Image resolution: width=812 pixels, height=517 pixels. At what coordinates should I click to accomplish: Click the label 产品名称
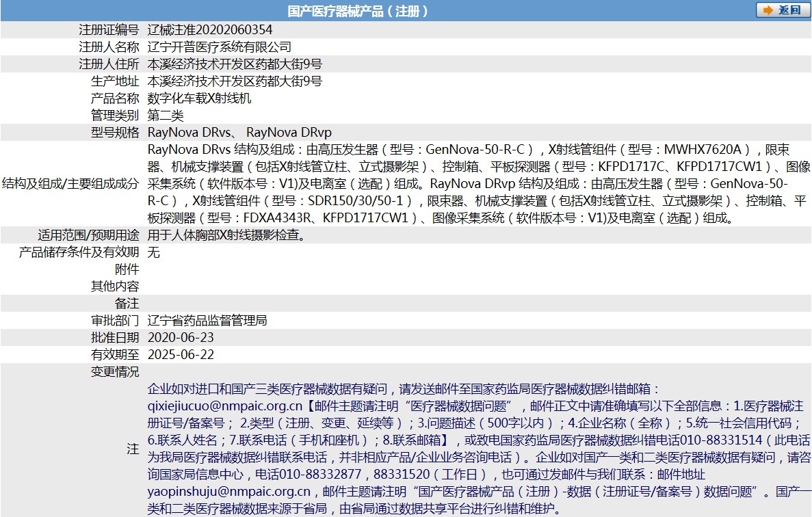click(x=115, y=98)
